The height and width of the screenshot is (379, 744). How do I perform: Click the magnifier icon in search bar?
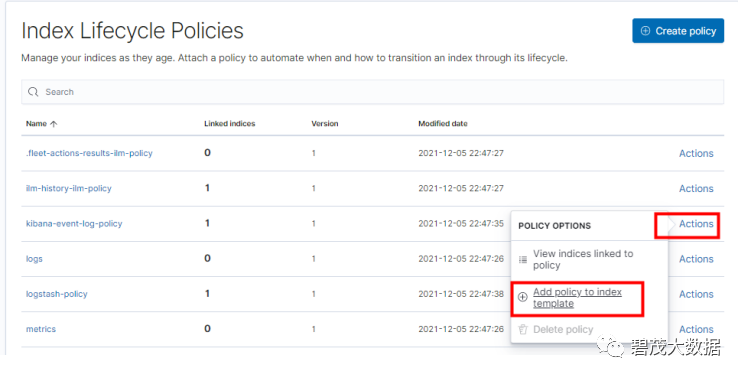[x=33, y=92]
